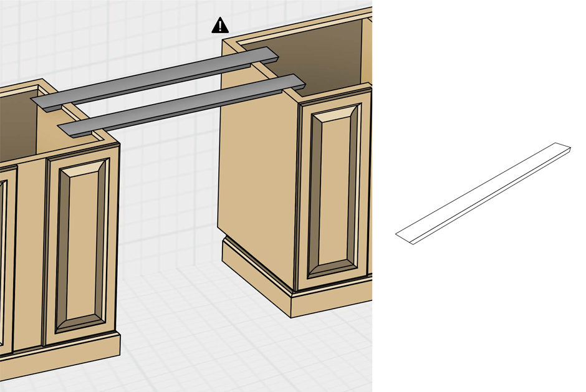Select the upper gray support bar
This screenshot has width=586, height=392.
coord(156,78)
